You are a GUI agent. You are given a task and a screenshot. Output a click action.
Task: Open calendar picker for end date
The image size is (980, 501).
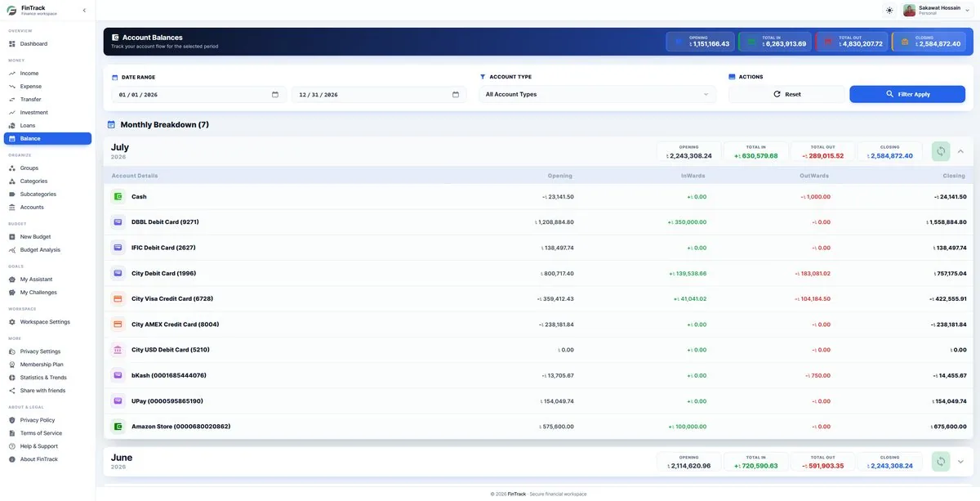(x=456, y=95)
